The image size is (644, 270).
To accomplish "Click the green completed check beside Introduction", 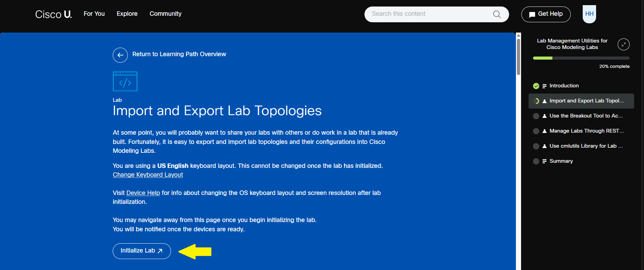I will 536,86.
